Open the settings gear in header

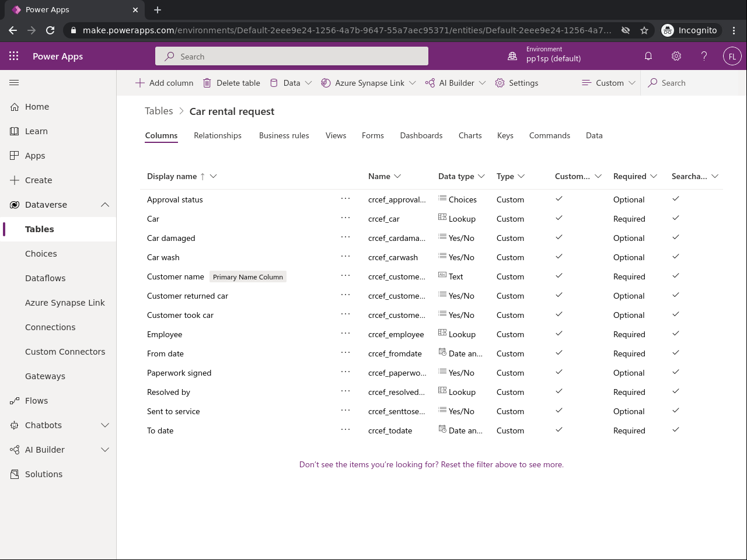pos(676,56)
